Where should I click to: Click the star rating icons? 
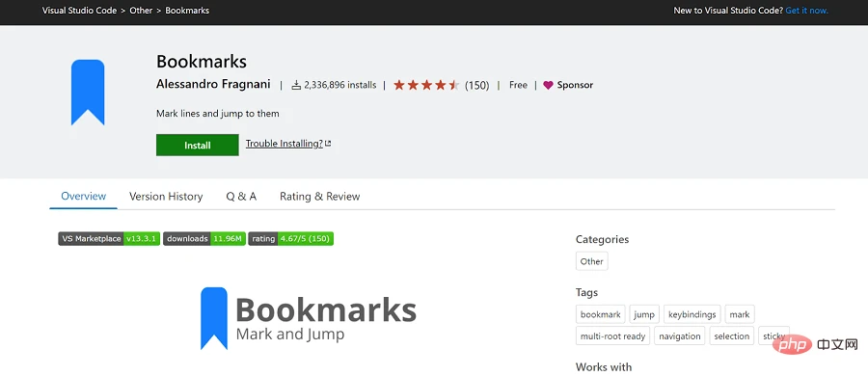coord(426,85)
